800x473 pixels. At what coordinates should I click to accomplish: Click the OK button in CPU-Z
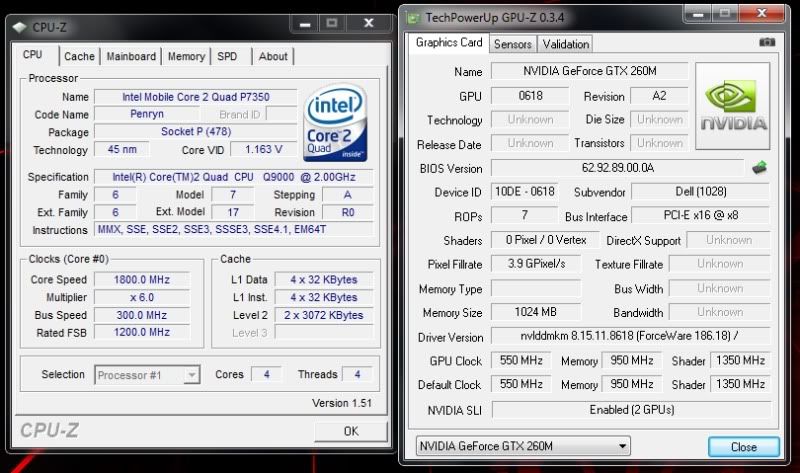351,431
